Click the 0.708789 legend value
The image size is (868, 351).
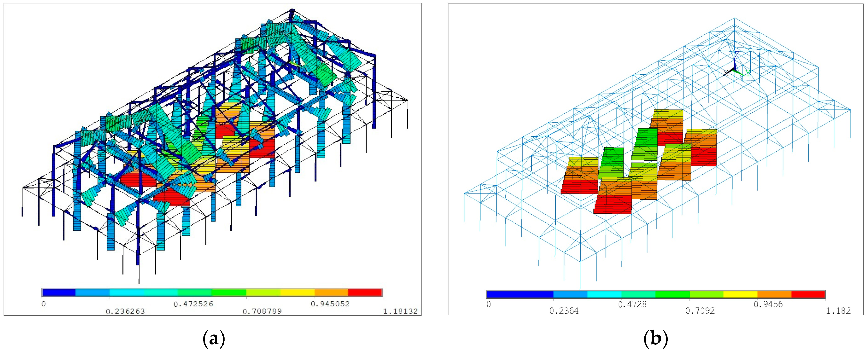coord(262,311)
